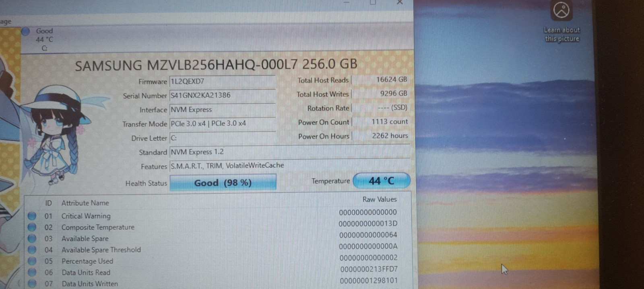Click raw value 00000000000002
The image size is (644, 289).
368,258
